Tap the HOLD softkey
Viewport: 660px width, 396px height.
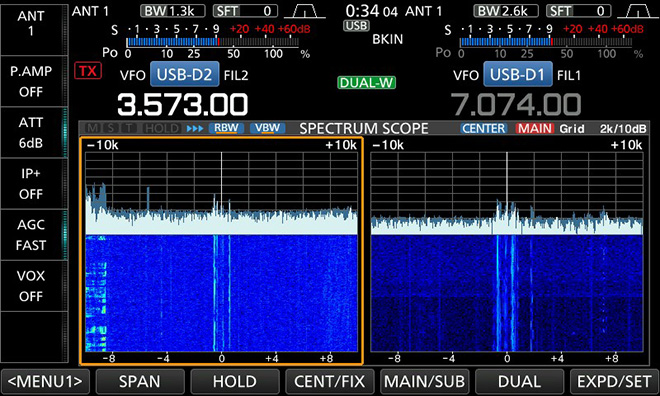click(234, 382)
